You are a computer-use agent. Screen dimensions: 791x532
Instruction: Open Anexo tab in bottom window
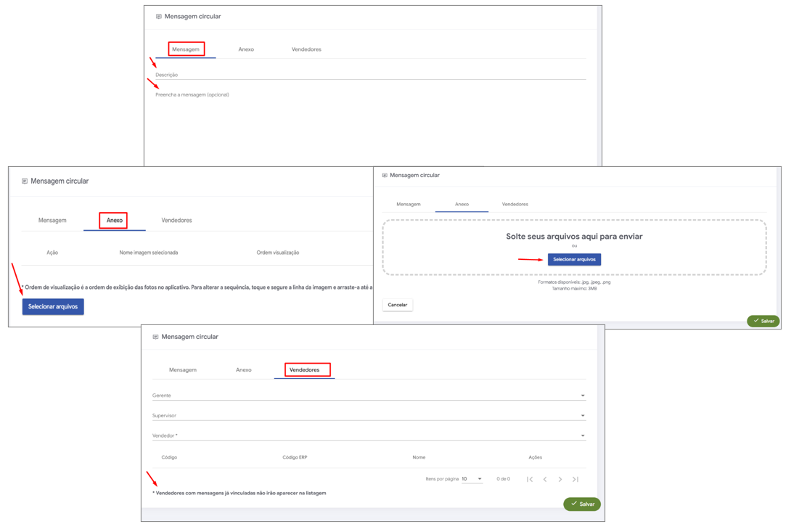(x=244, y=370)
